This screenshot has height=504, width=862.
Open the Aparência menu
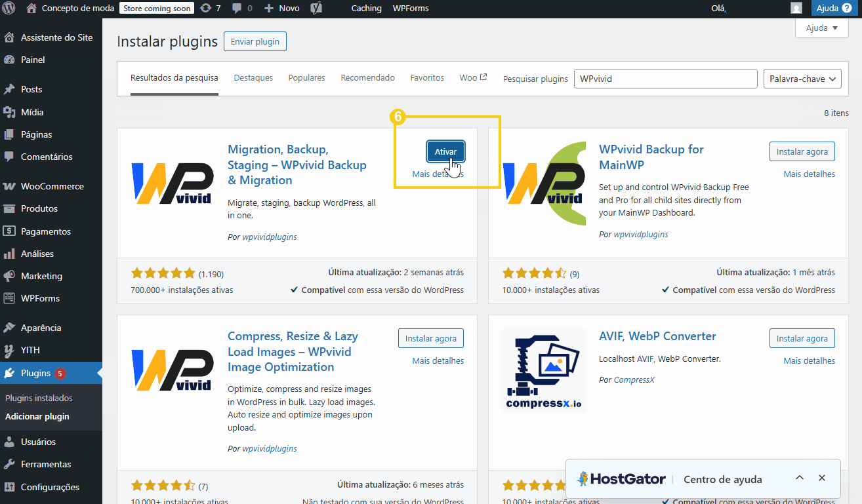51,328
